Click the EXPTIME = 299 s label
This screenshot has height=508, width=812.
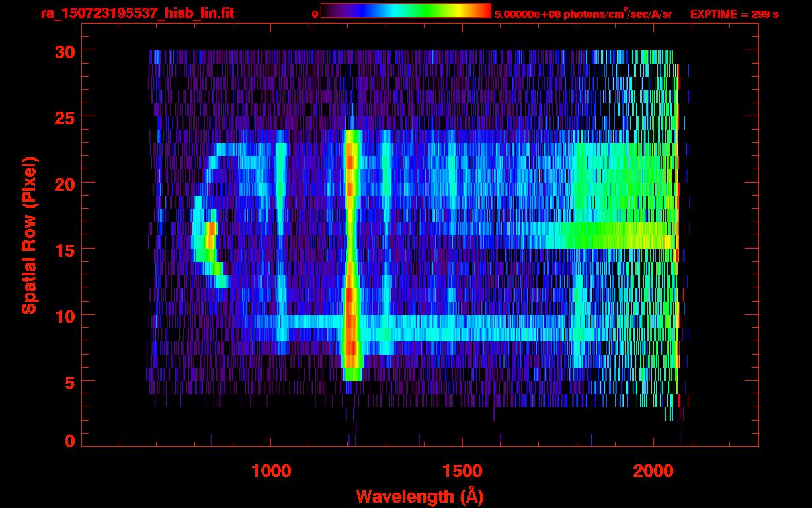coord(734,14)
